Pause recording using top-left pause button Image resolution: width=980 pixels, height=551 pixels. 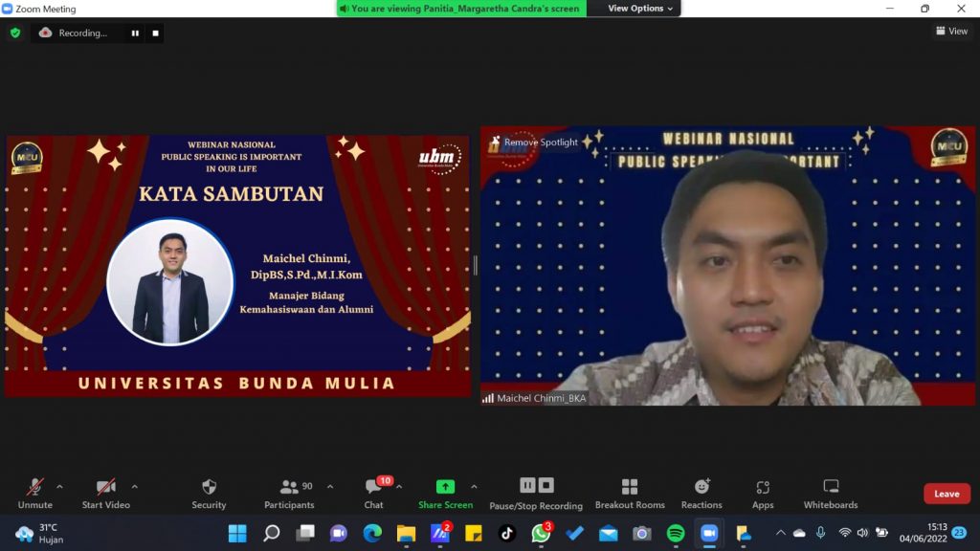[x=135, y=33]
